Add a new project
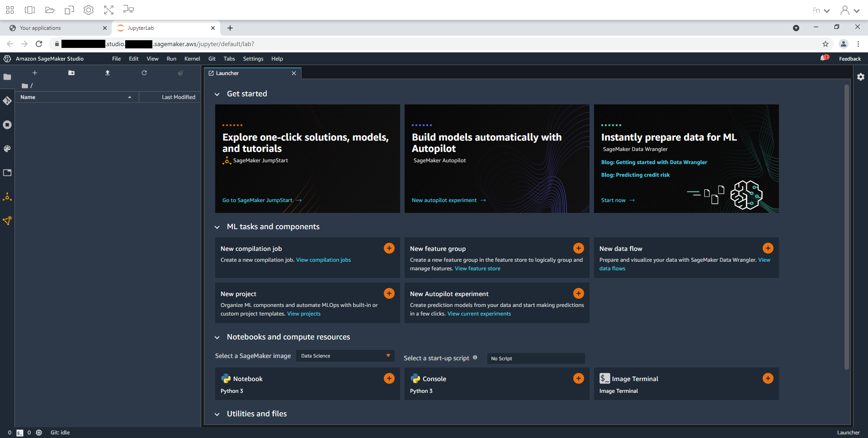The image size is (868, 438). tap(389, 293)
